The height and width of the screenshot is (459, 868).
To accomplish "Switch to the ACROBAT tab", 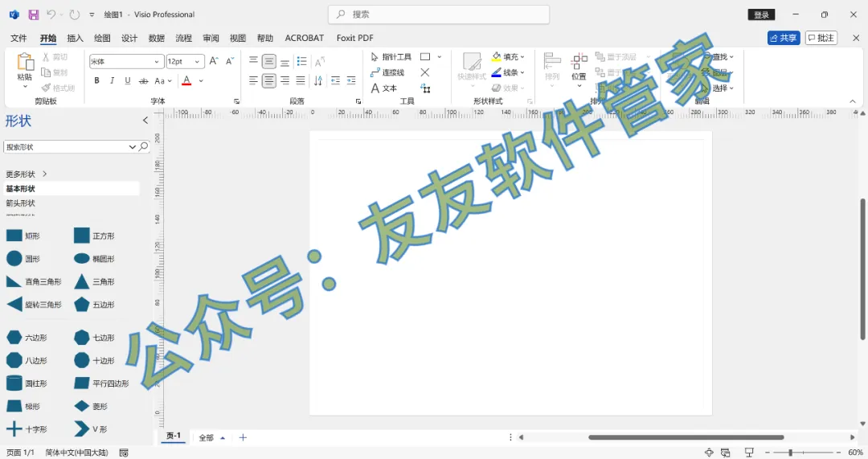I will click(x=304, y=39).
